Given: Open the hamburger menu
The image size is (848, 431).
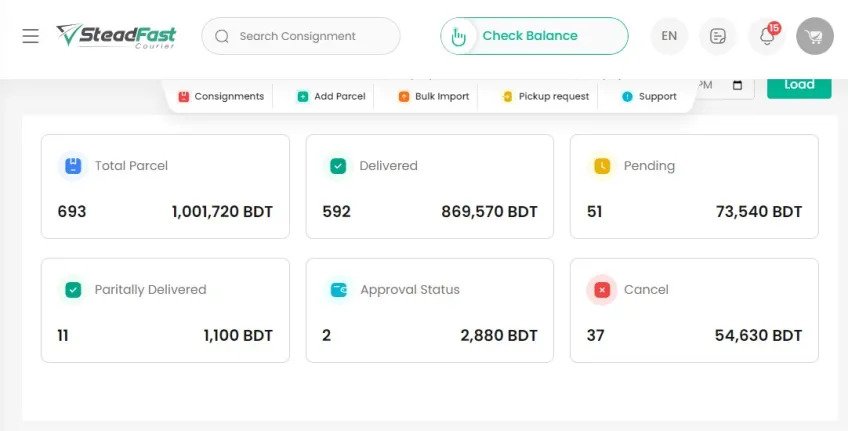Looking at the screenshot, I should [31, 36].
